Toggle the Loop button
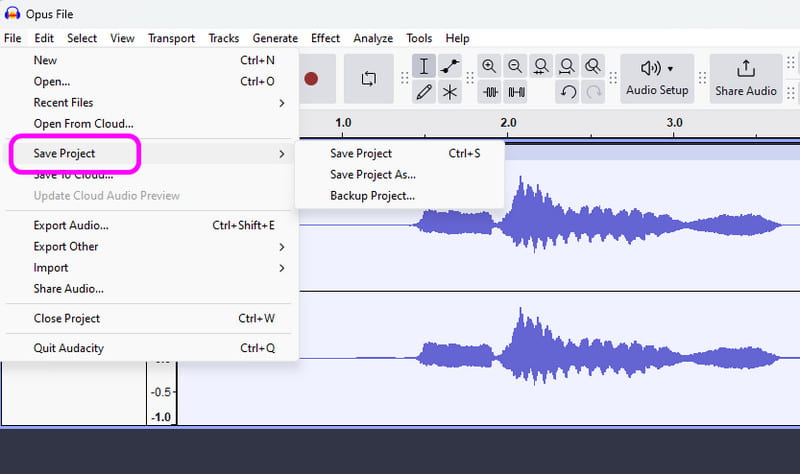 (x=369, y=79)
